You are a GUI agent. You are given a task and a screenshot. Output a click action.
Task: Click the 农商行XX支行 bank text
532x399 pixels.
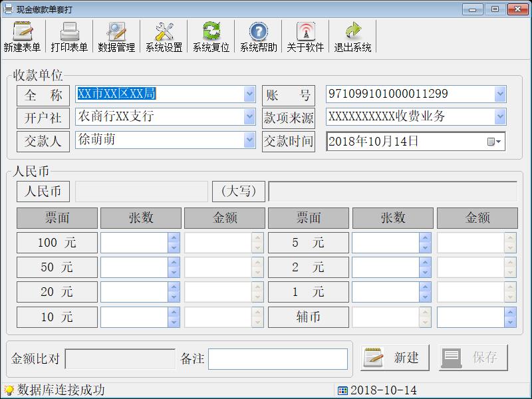[x=116, y=116]
